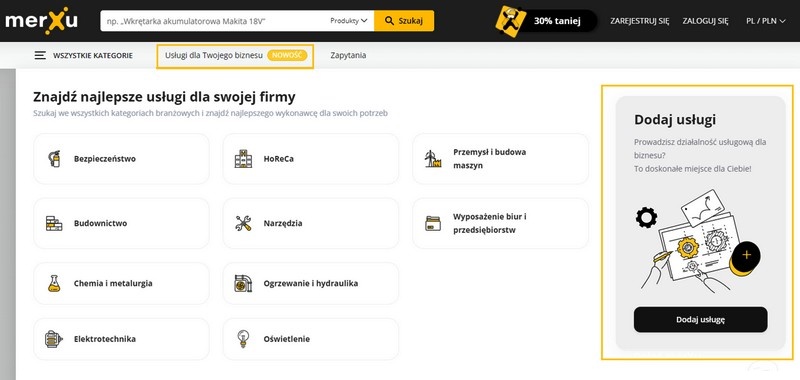This screenshot has height=380, width=800.
Task: Go to the Zapytania tab
Action: pos(348,56)
